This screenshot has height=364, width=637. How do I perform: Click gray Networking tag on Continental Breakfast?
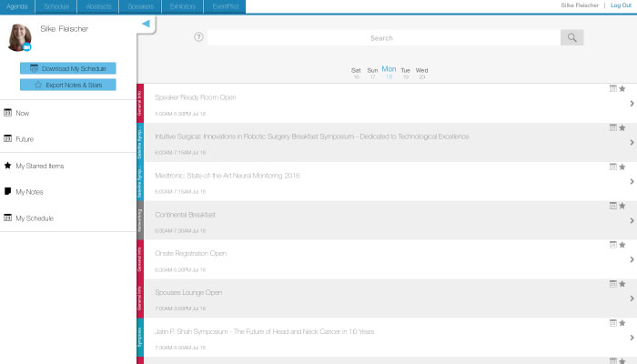(x=140, y=220)
